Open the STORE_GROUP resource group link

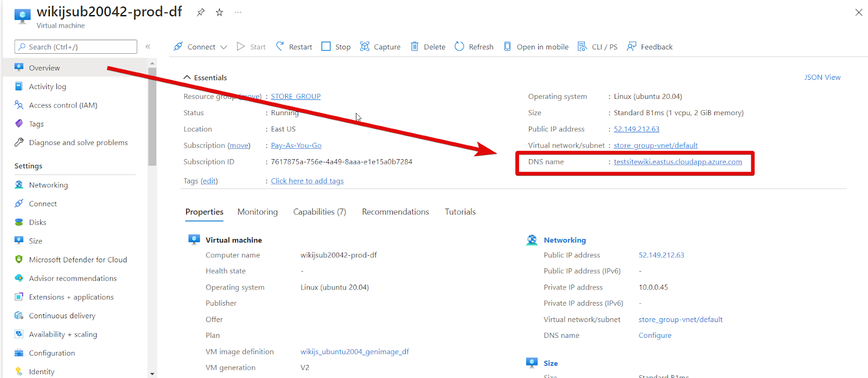(296, 96)
